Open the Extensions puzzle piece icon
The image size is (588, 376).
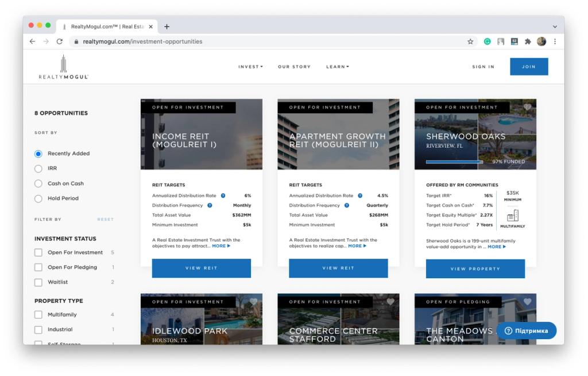[x=528, y=41]
